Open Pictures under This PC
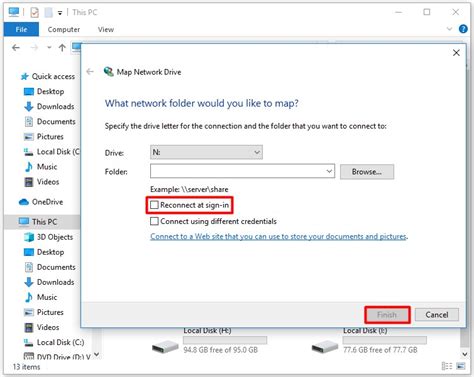The width and height of the screenshot is (474, 377). pyautogui.click(x=44, y=312)
